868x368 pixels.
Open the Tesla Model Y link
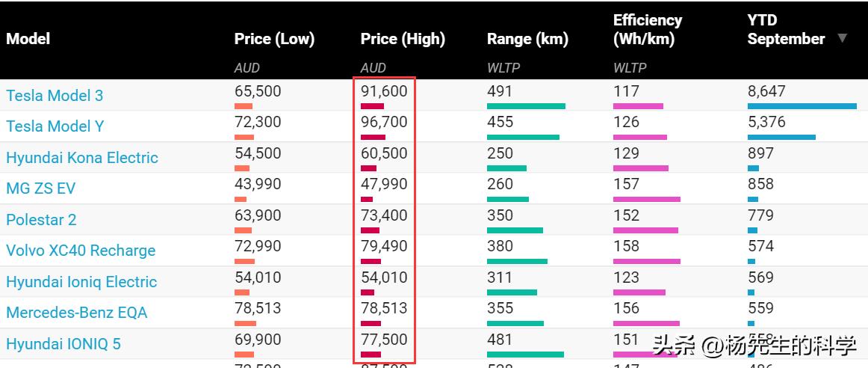pos(55,126)
